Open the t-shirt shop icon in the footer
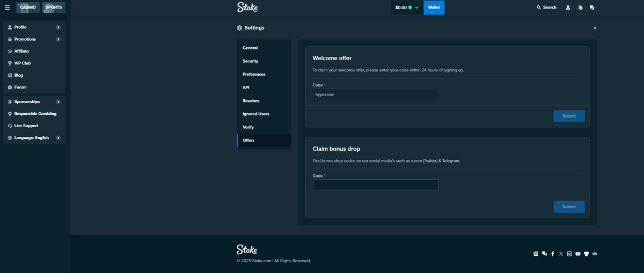 (587, 254)
